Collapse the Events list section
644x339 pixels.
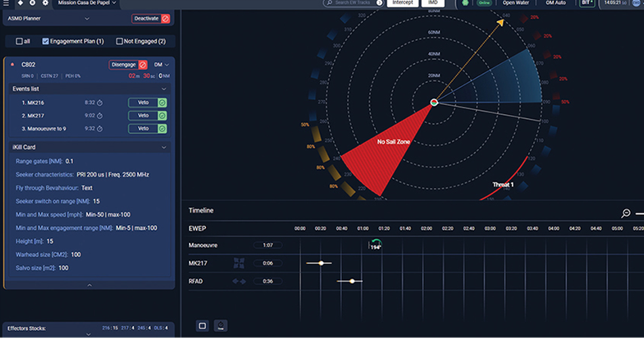pyautogui.click(x=163, y=89)
